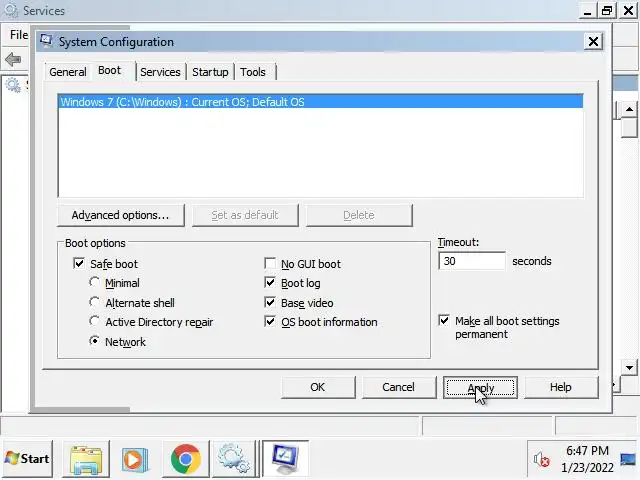The height and width of the screenshot is (480, 640).
Task: Open Windows Explorer from the taskbar
Action: (x=86, y=459)
